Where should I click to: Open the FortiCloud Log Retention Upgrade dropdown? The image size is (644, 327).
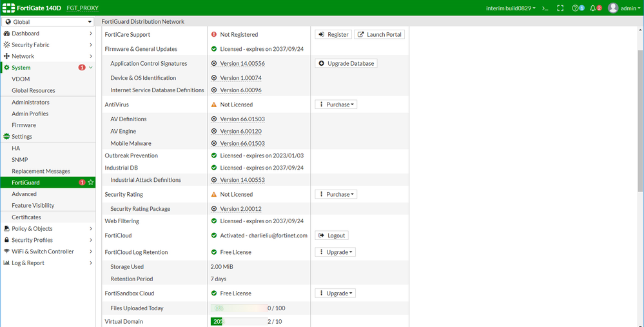335,252
